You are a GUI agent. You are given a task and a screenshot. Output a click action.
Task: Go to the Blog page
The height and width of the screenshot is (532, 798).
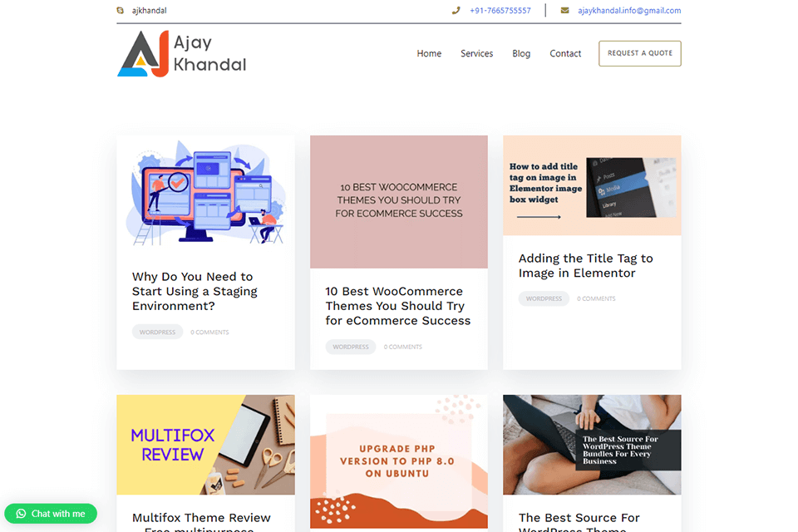(521, 53)
